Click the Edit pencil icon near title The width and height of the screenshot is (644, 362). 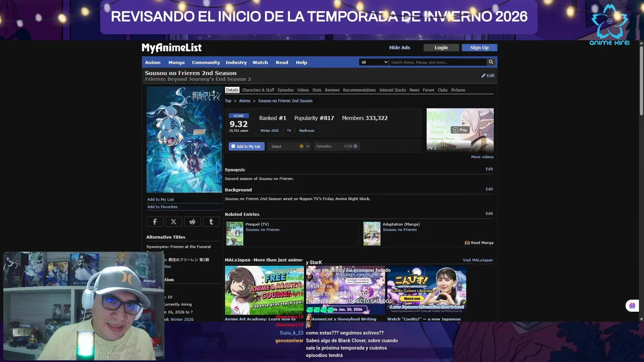tap(484, 76)
